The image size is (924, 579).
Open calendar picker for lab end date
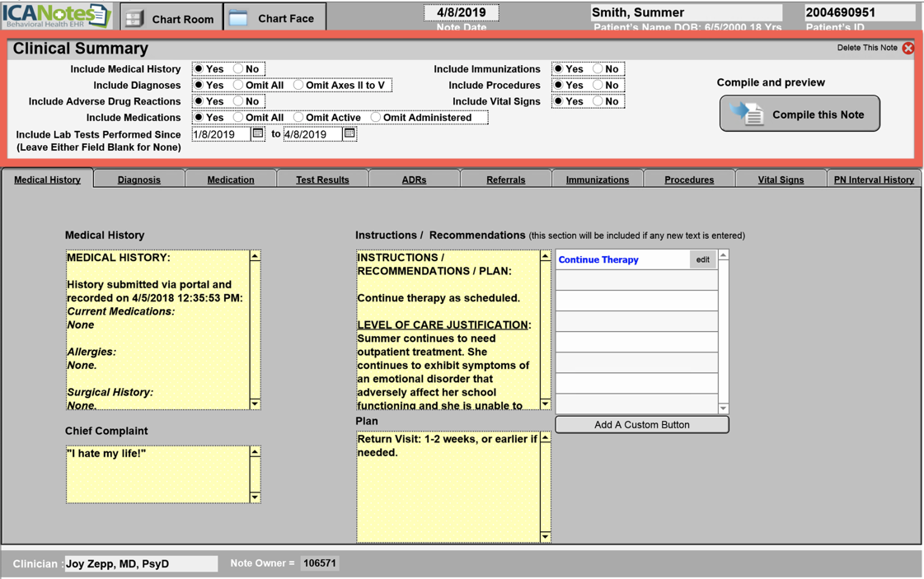coord(349,133)
